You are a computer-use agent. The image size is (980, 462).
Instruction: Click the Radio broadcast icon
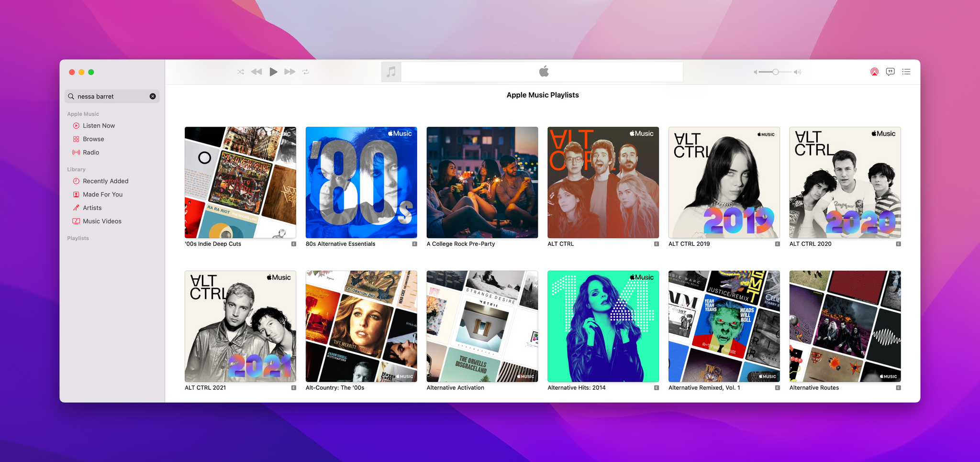click(x=76, y=153)
